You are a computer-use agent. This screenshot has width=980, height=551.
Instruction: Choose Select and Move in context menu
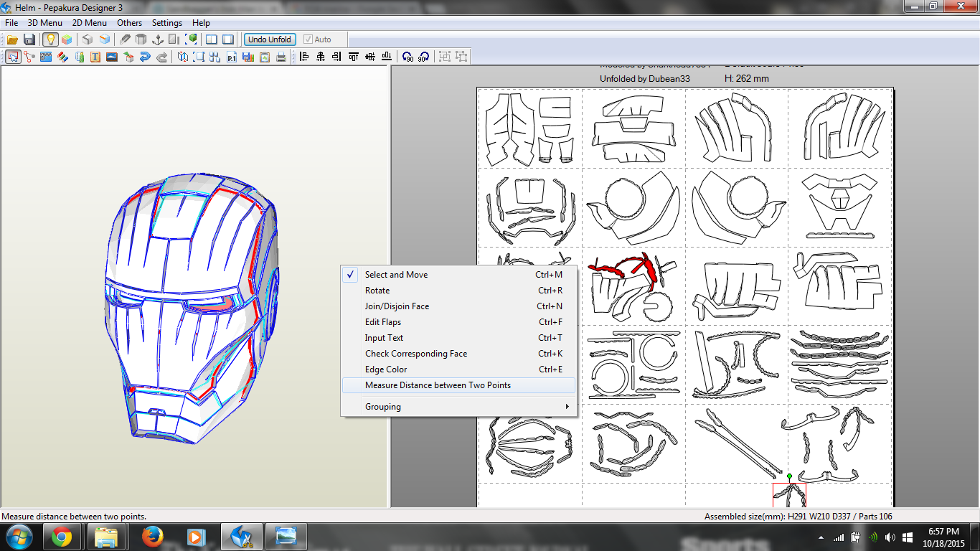click(458, 275)
